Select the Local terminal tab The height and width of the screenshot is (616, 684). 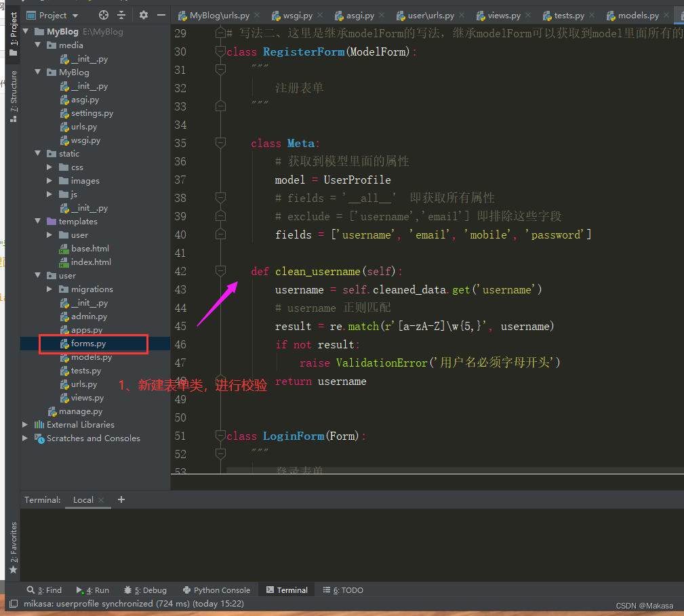[x=83, y=500]
